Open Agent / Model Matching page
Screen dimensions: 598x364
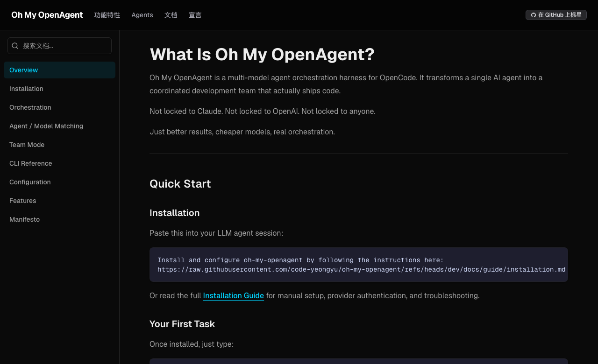pyautogui.click(x=59, y=126)
